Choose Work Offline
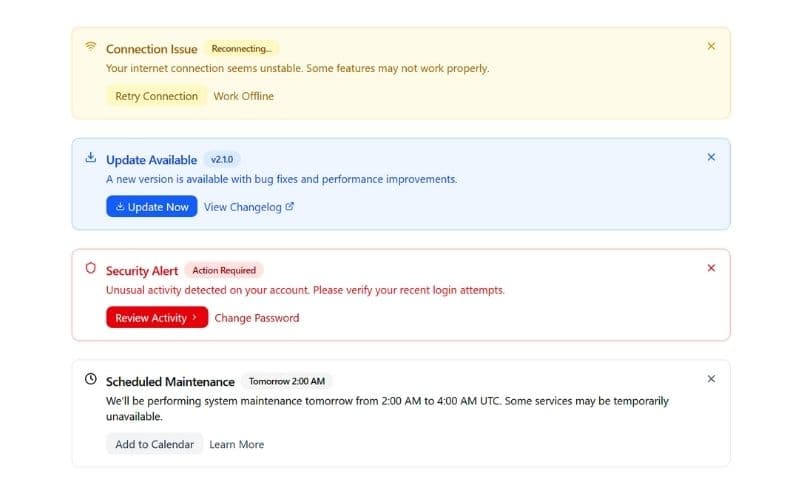Viewport: 800px width, 500px height. [x=243, y=96]
